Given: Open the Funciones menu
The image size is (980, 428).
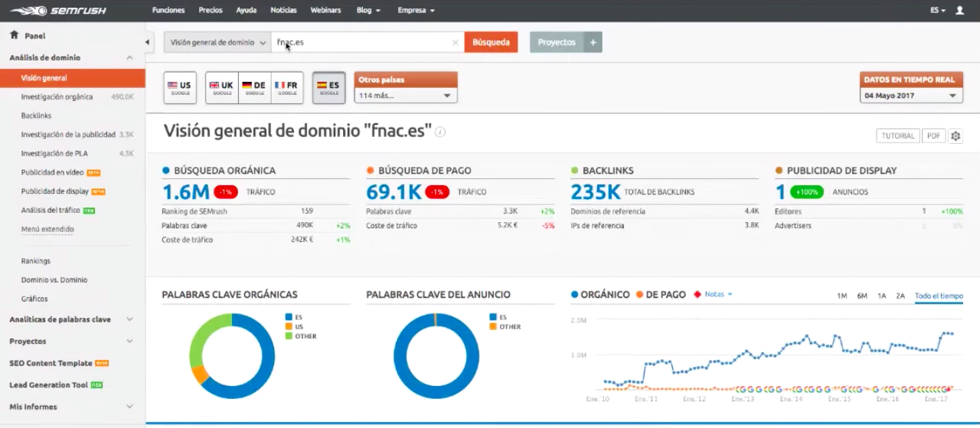Looking at the screenshot, I should tap(168, 11).
